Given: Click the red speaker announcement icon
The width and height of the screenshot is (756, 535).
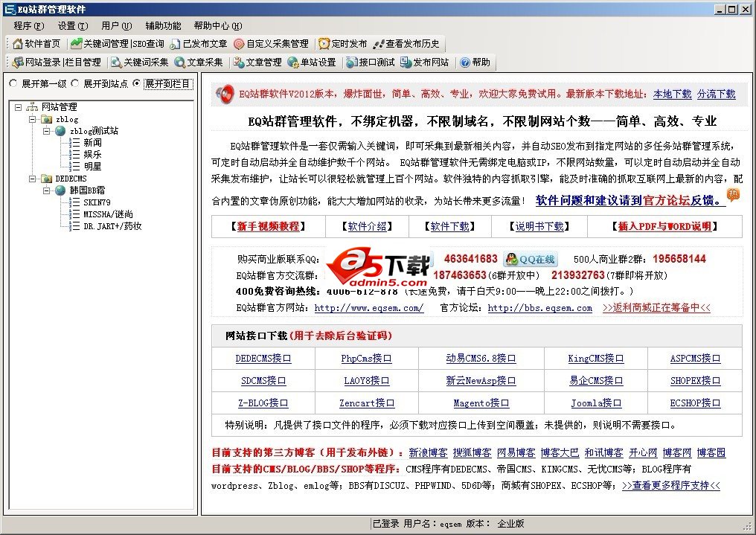Looking at the screenshot, I should tap(225, 94).
